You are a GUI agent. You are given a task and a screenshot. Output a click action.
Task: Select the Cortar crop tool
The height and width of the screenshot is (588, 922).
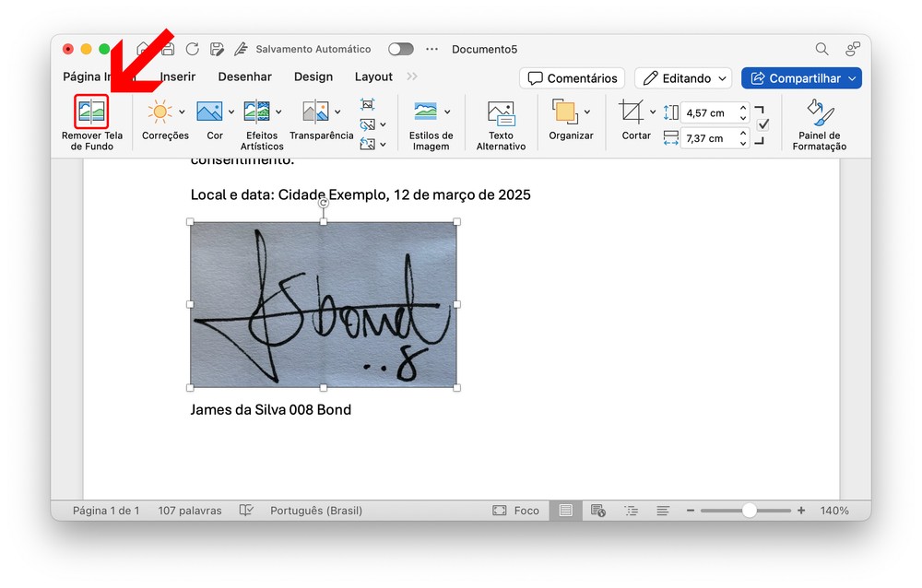point(632,112)
